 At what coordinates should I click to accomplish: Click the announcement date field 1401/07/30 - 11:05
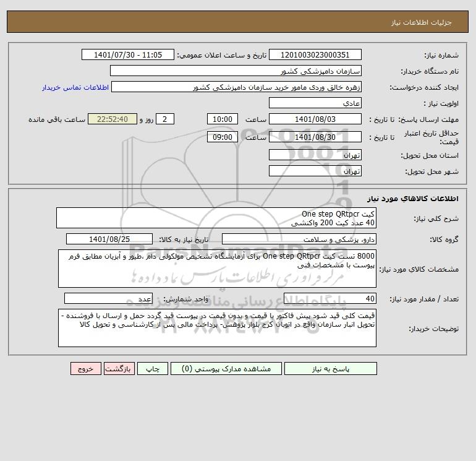tap(128, 54)
